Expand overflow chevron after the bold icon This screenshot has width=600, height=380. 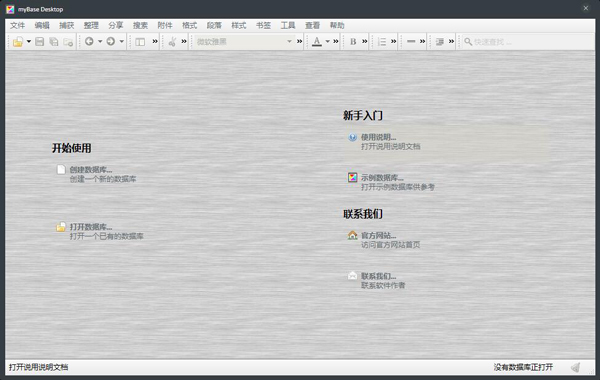(x=365, y=41)
